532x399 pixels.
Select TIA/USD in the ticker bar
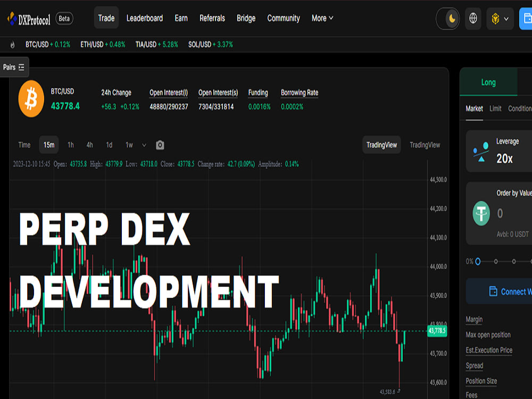(x=157, y=45)
